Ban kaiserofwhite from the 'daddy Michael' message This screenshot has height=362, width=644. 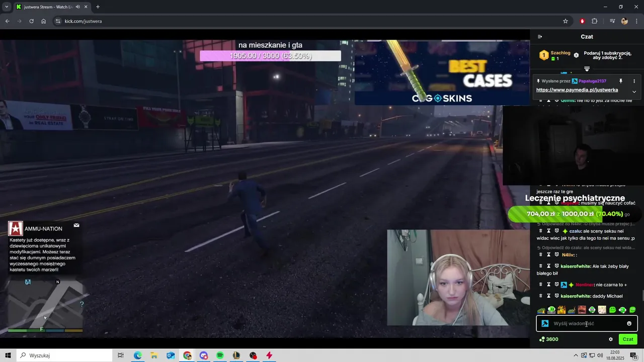coord(557,296)
